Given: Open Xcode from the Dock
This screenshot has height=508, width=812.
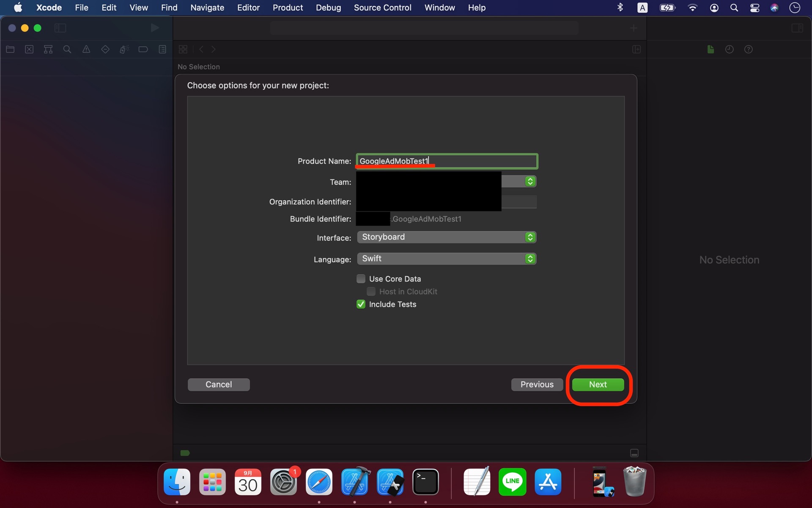Looking at the screenshot, I should [x=355, y=482].
